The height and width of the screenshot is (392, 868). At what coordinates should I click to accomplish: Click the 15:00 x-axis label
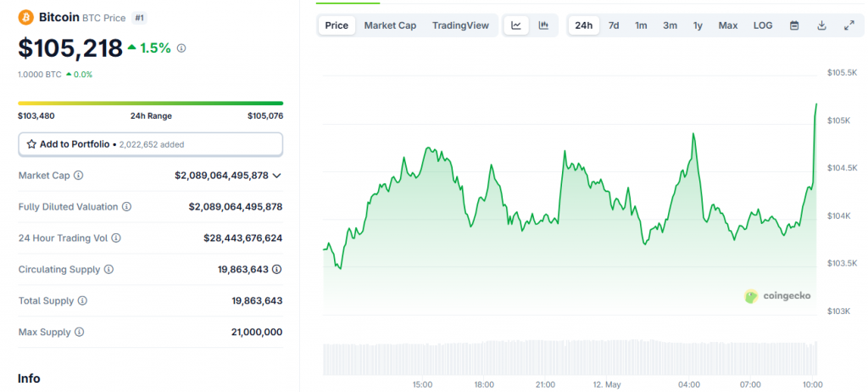422,384
